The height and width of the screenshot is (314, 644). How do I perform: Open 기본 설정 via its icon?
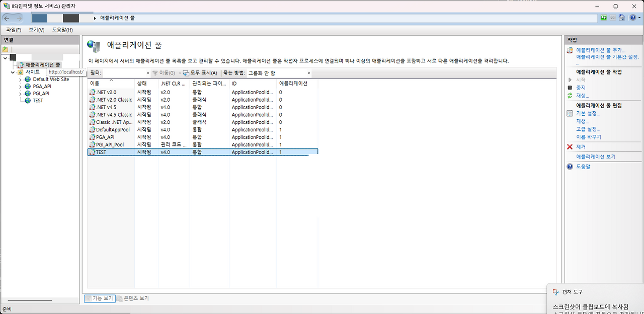click(x=570, y=113)
